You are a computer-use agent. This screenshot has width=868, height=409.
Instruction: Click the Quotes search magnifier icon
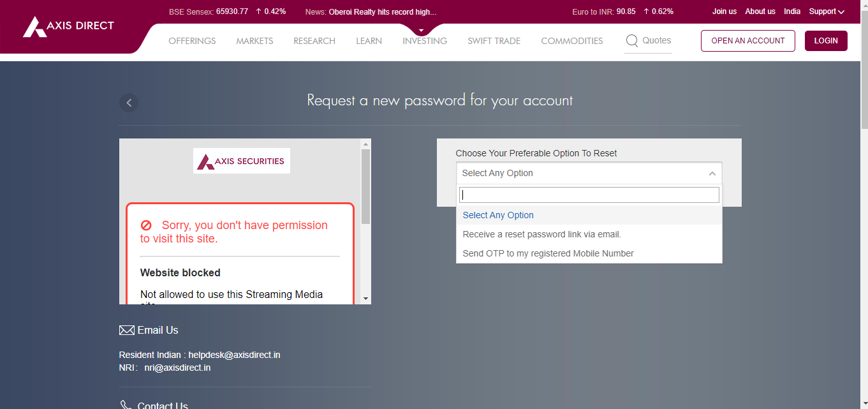tap(632, 41)
